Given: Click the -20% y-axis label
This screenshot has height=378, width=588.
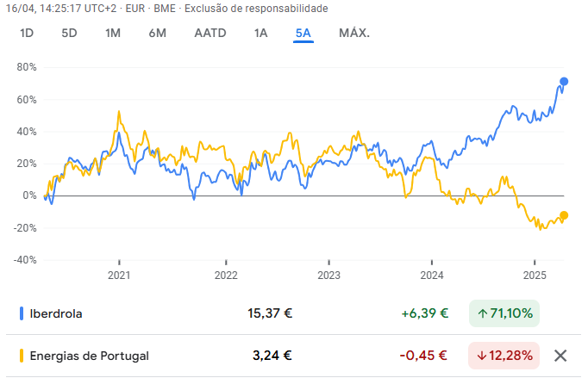Looking at the screenshot, I should pyautogui.click(x=25, y=228).
